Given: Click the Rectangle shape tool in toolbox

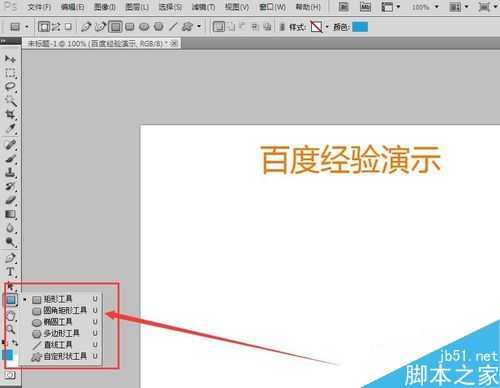Looking at the screenshot, I should (11, 300).
